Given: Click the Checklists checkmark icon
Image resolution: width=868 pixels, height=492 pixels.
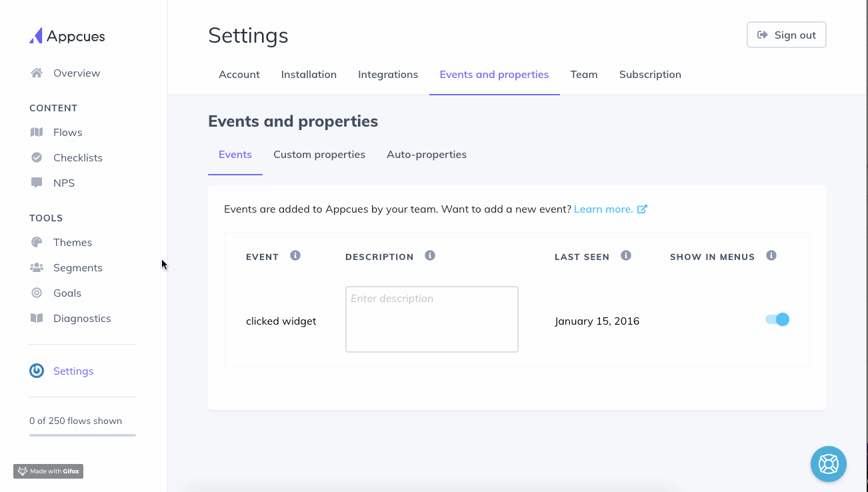Looking at the screenshot, I should pos(37,157).
